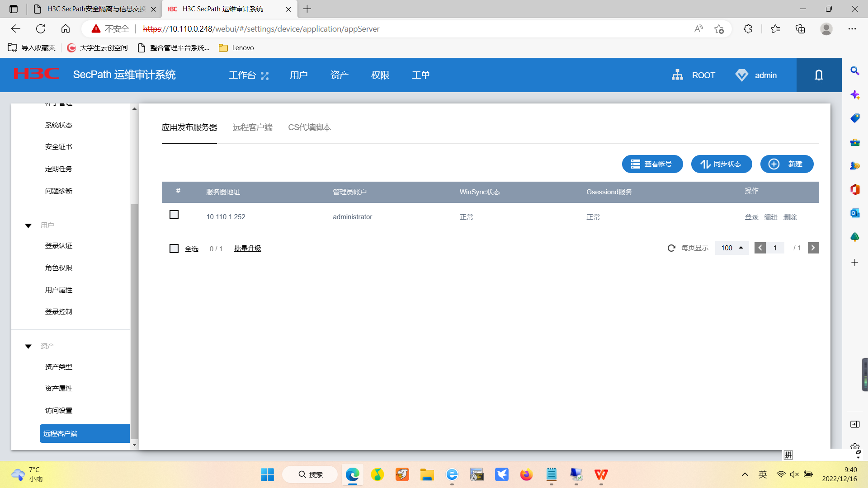Collapse the 用户 sidebar section
Image resolution: width=868 pixels, height=488 pixels.
28,225
